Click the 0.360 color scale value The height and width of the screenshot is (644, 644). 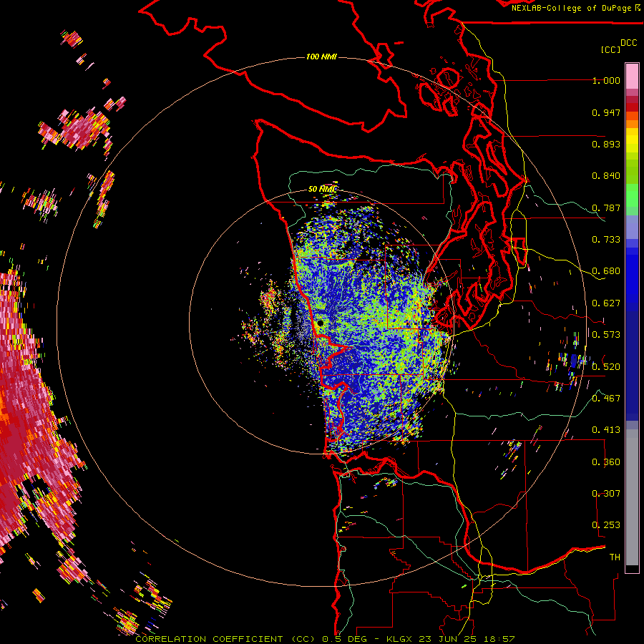[606, 462]
